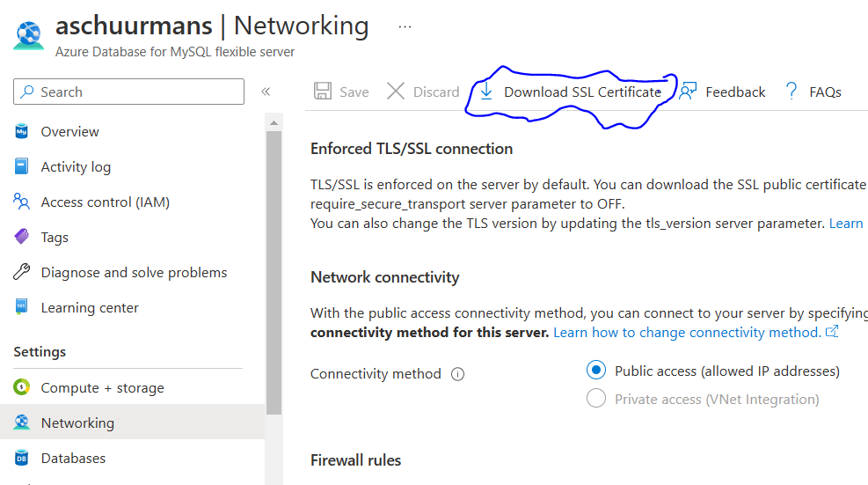Select Public access (allowed IP addresses) radio
The height and width of the screenshot is (485, 868).
[x=596, y=370]
